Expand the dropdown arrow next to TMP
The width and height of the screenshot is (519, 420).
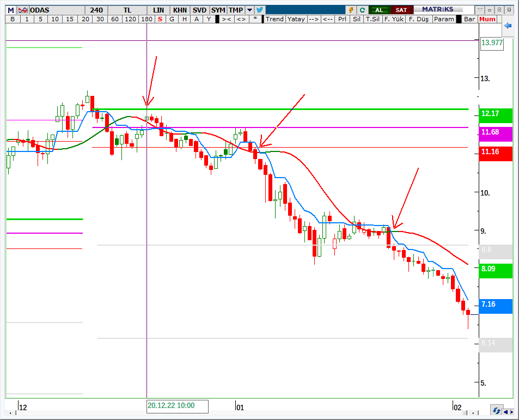coord(249,10)
